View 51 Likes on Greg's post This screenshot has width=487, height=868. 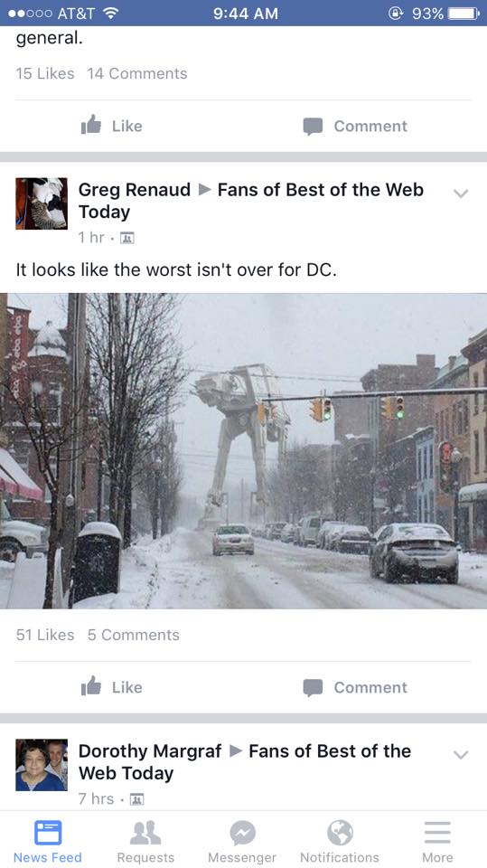45,635
